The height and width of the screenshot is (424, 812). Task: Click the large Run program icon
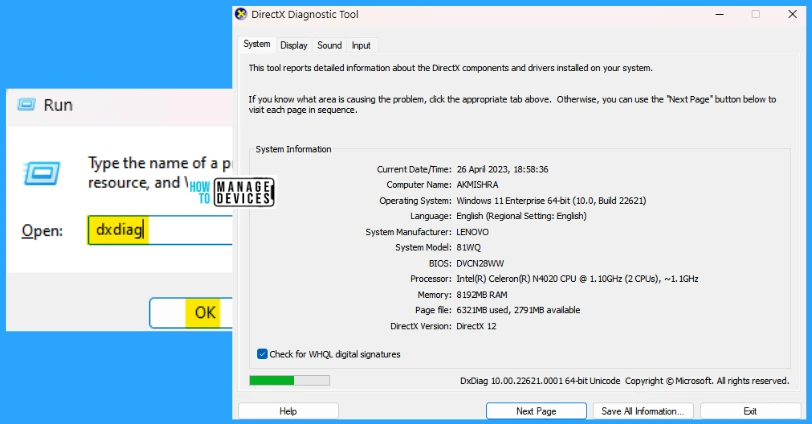pos(42,173)
